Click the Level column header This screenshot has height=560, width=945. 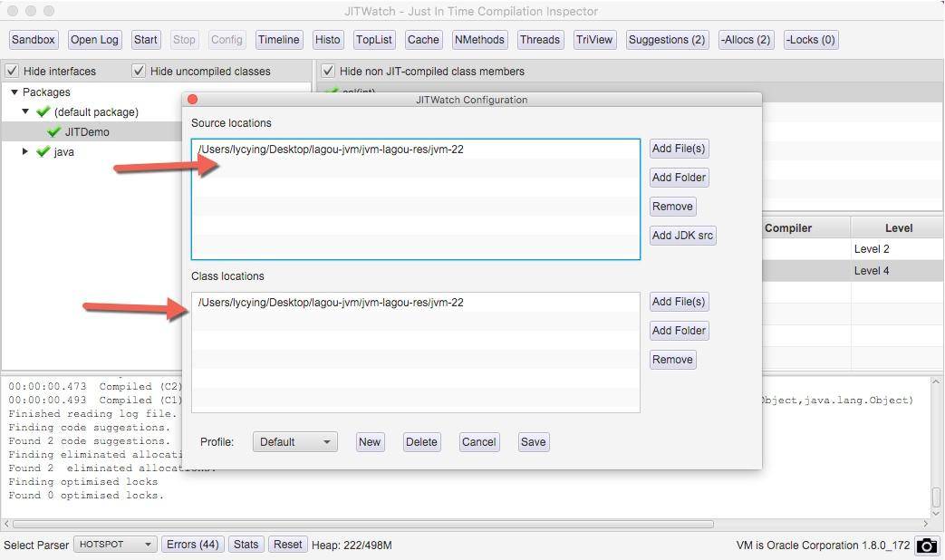[x=898, y=228]
